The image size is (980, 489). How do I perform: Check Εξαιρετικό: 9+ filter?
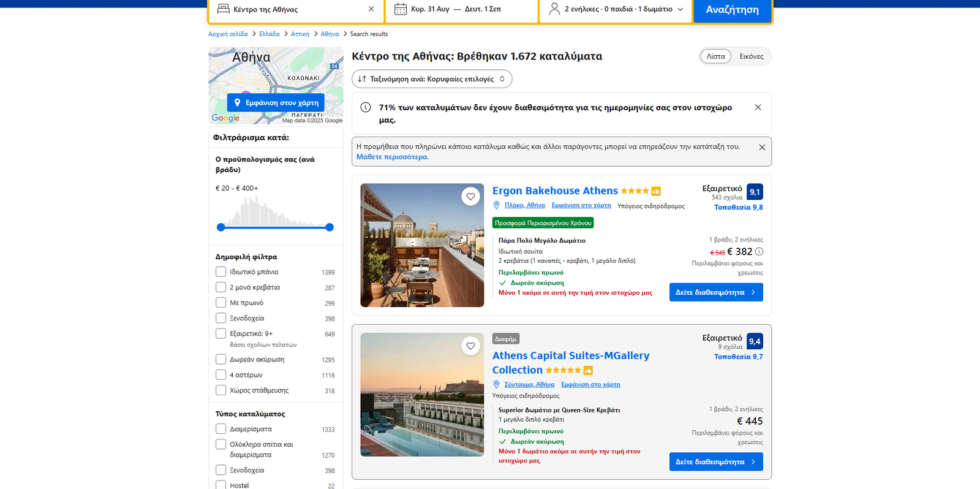pos(221,333)
